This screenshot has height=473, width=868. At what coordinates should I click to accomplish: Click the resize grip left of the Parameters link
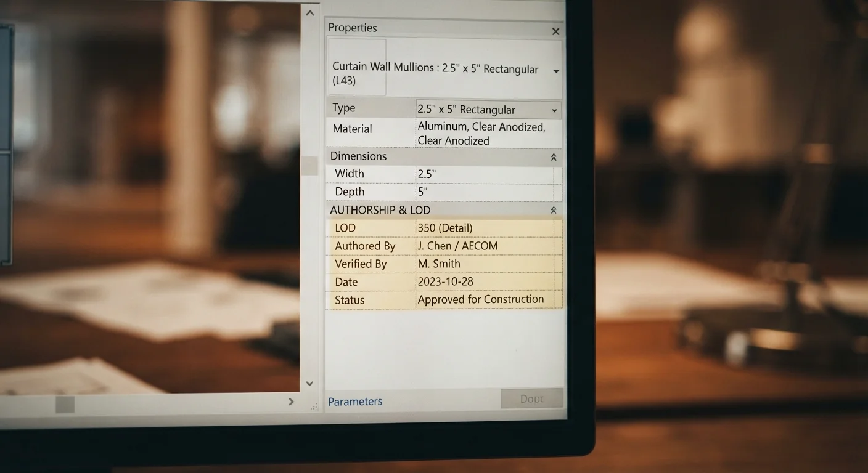click(316, 406)
